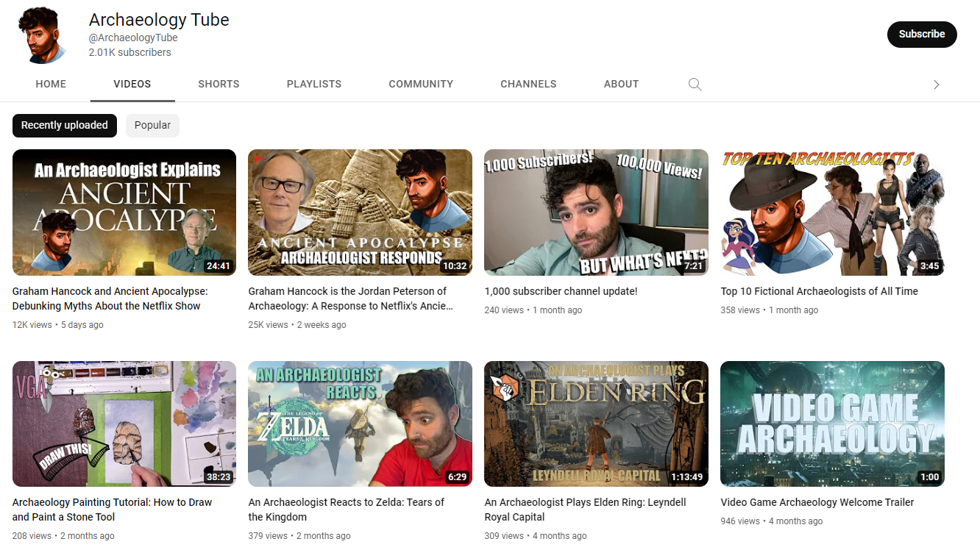Click the '25K views • 2 weeks ago' text
Viewport: 980px width, 550px height.
[297, 325]
